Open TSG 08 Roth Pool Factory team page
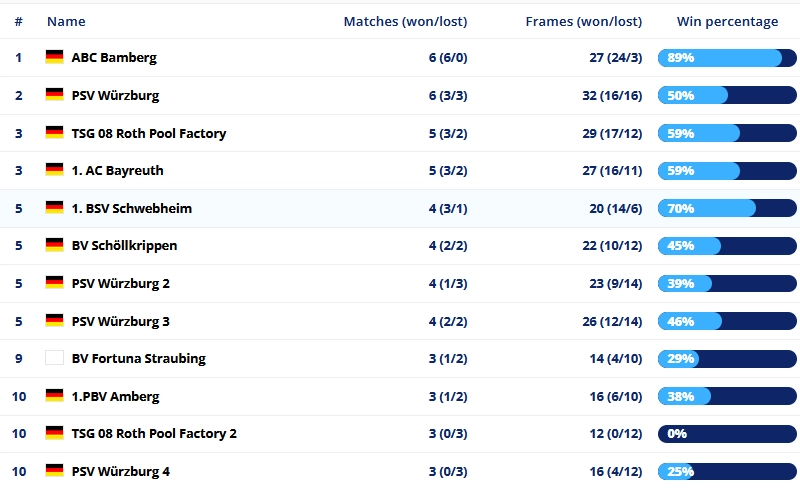The width and height of the screenshot is (800, 490). click(x=149, y=133)
